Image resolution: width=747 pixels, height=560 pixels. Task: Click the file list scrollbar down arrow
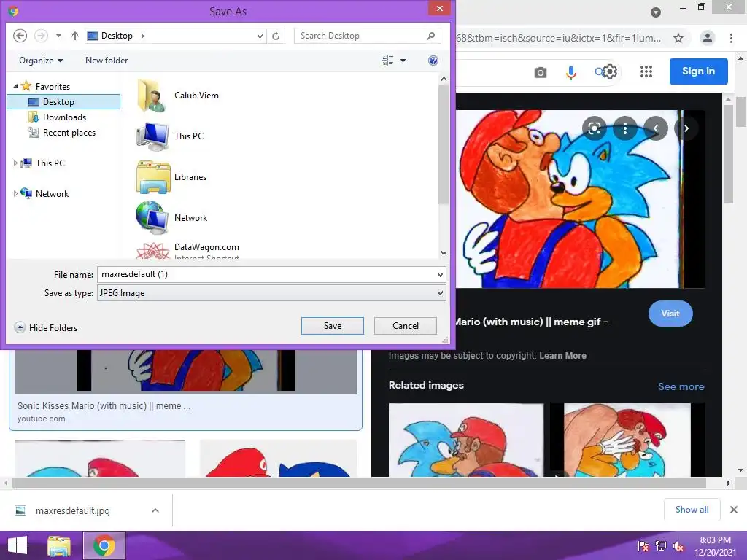(x=444, y=253)
